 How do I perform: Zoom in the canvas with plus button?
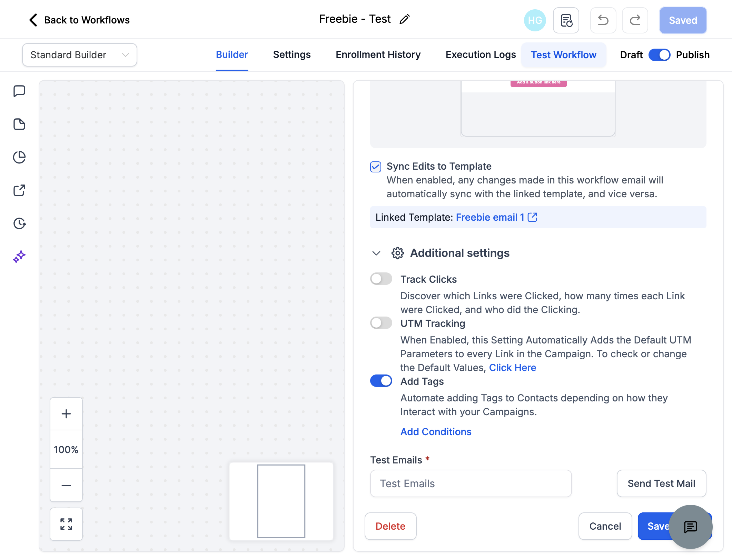coord(66,414)
